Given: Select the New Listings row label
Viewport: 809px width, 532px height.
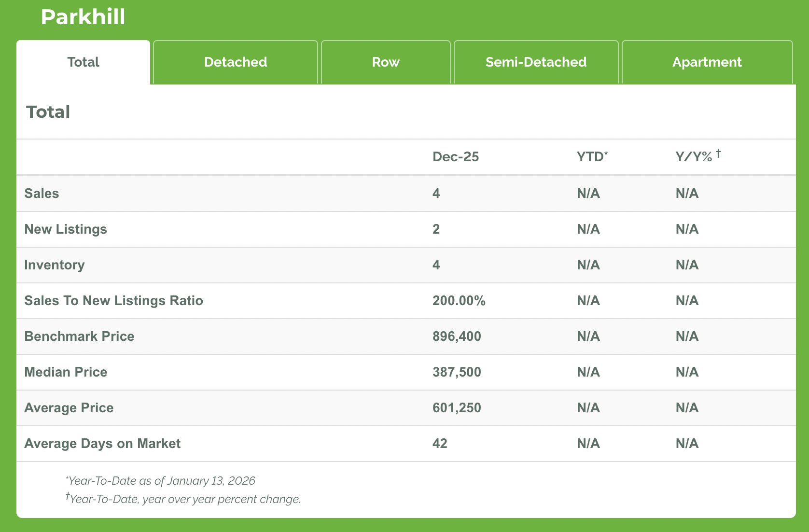Looking at the screenshot, I should (x=66, y=229).
